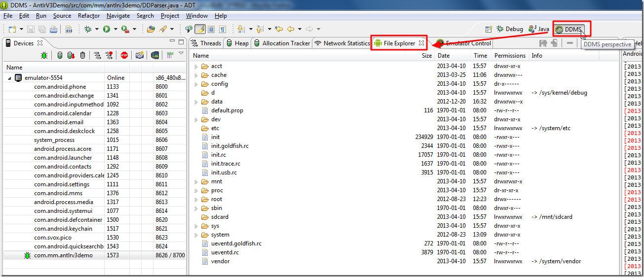Select the com.mm.antlrv3demo process
The height and width of the screenshot is (277, 644).
pos(95,255)
